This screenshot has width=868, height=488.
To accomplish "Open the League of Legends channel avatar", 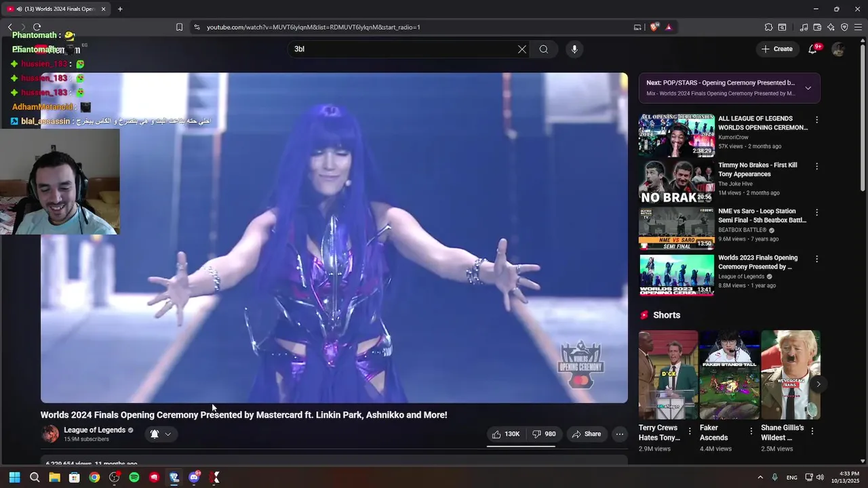I will (x=50, y=434).
